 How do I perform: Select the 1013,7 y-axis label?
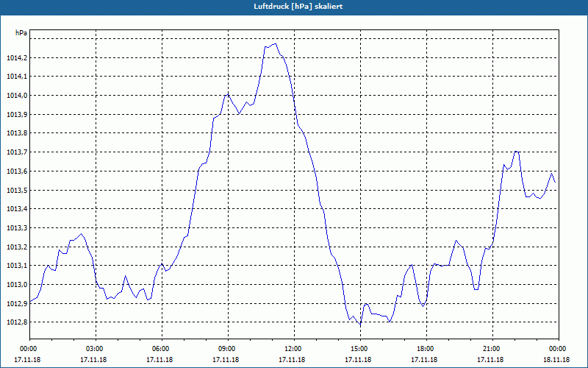(17, 152)
